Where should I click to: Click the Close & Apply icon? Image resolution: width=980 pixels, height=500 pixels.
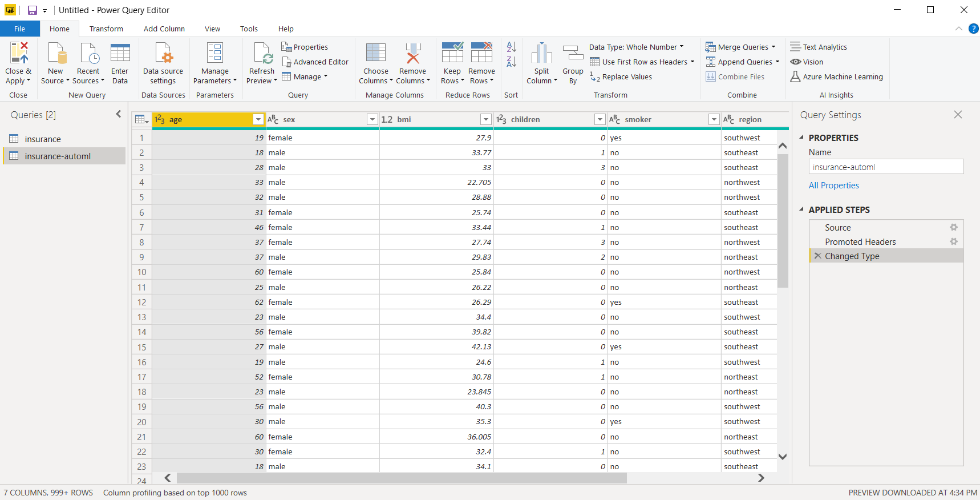pyautogui.click(x=18, y=54)
